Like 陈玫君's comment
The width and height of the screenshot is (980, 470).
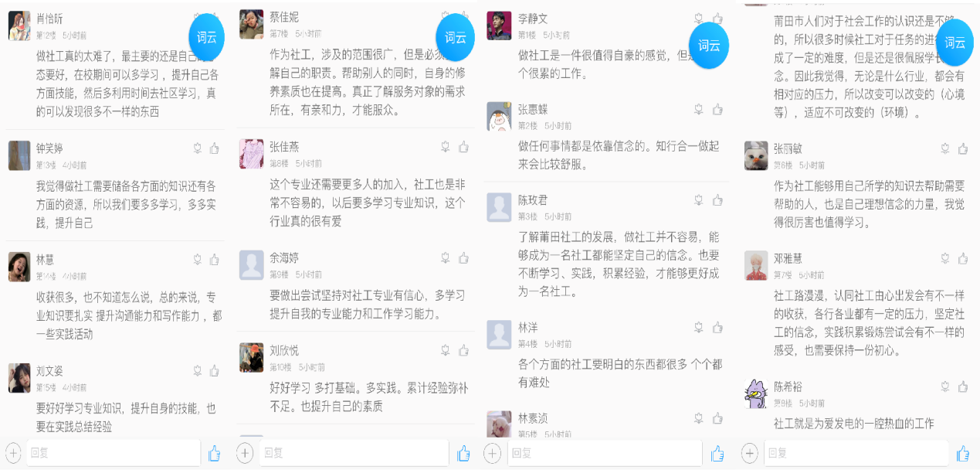coord(717,200)
